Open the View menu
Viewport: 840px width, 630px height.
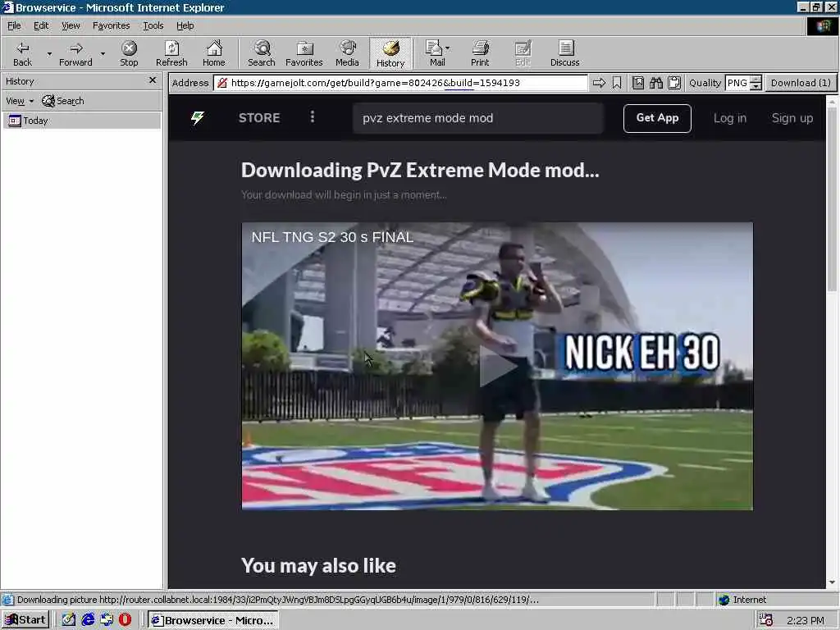tap(71, 25)
